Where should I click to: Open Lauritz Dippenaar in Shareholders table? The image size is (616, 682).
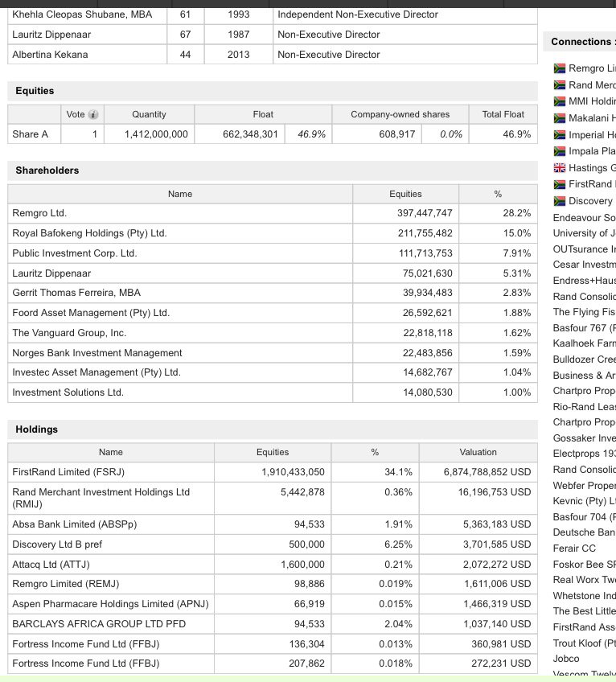click(x=51, y=273)
